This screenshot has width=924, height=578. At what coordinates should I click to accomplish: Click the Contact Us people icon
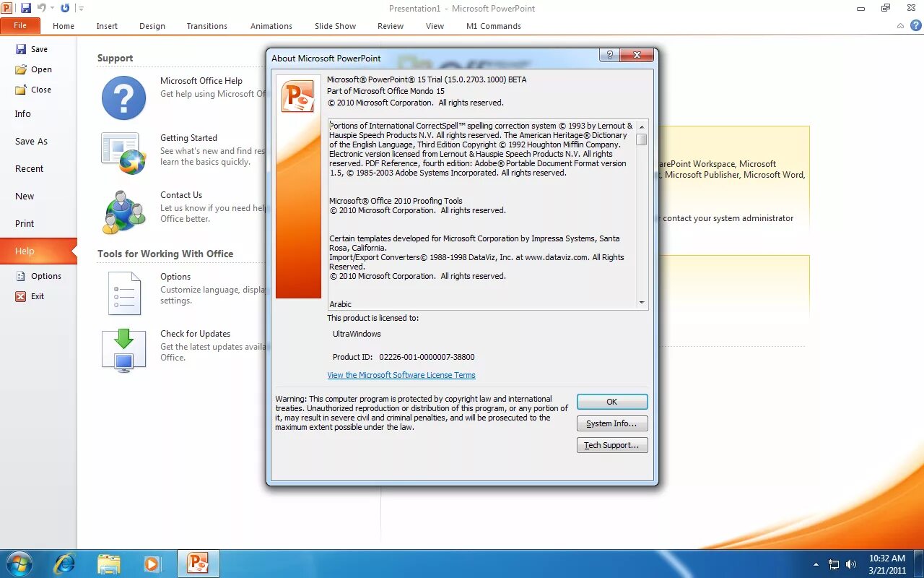[x=124, y=212]
